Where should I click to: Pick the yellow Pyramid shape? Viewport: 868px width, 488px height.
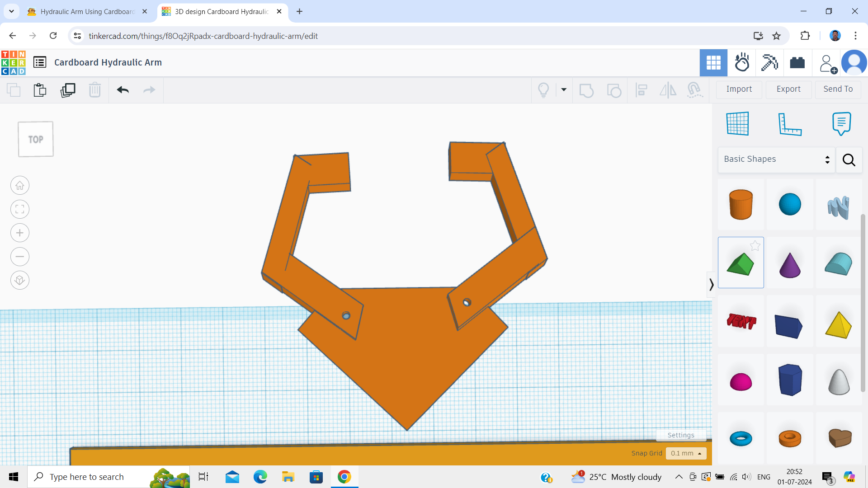pyautogui.click(x=839, y=321)
